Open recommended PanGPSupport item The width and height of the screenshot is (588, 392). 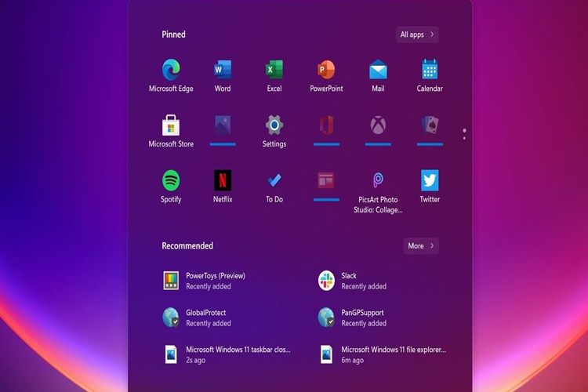tap(353, 318)
